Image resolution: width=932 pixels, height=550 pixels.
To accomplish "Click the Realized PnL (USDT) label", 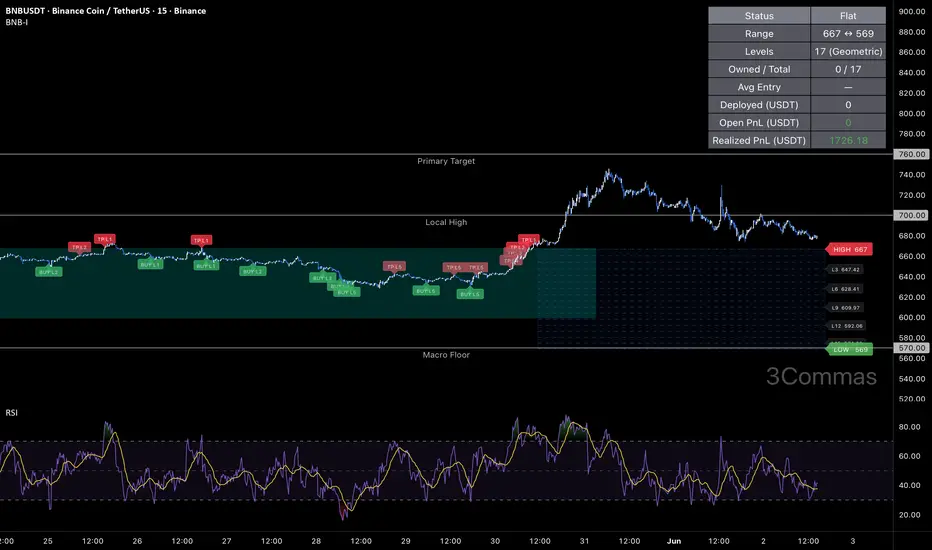I will click(x=759, y=140).
